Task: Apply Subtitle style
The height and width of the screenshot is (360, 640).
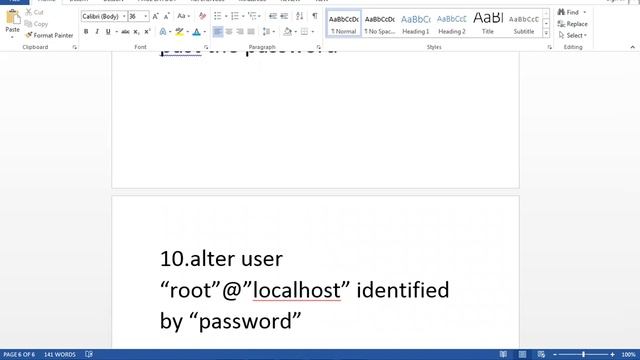Action: coord(524,24)
